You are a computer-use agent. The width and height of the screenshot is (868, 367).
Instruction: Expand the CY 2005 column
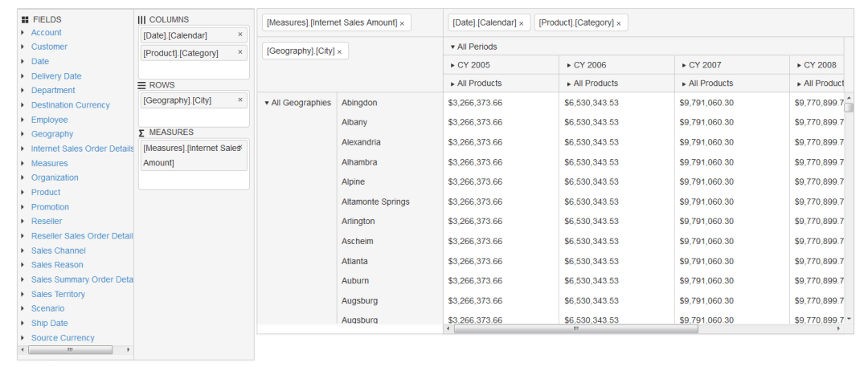click(x=452, y=65)
